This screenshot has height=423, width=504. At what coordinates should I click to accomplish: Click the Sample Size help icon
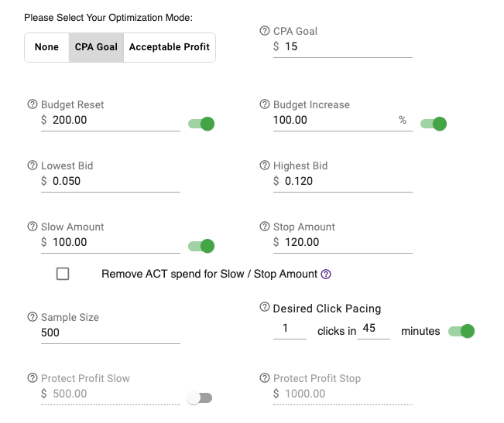33,317
